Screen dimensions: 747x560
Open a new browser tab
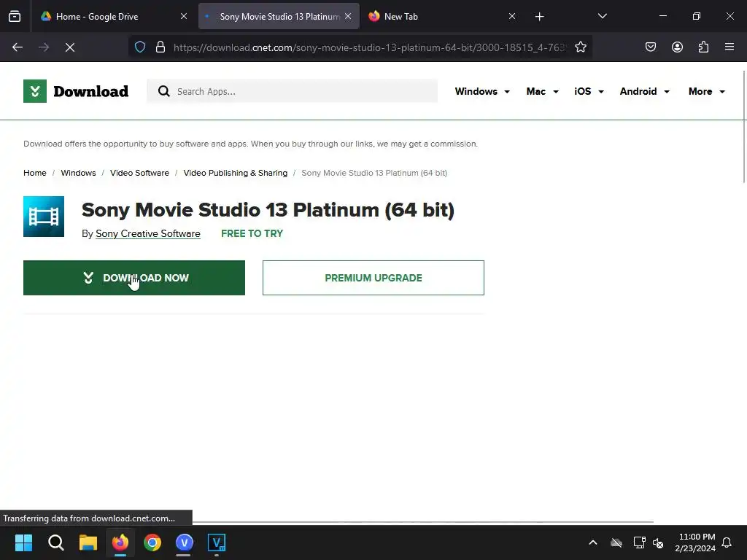point(539,17)
